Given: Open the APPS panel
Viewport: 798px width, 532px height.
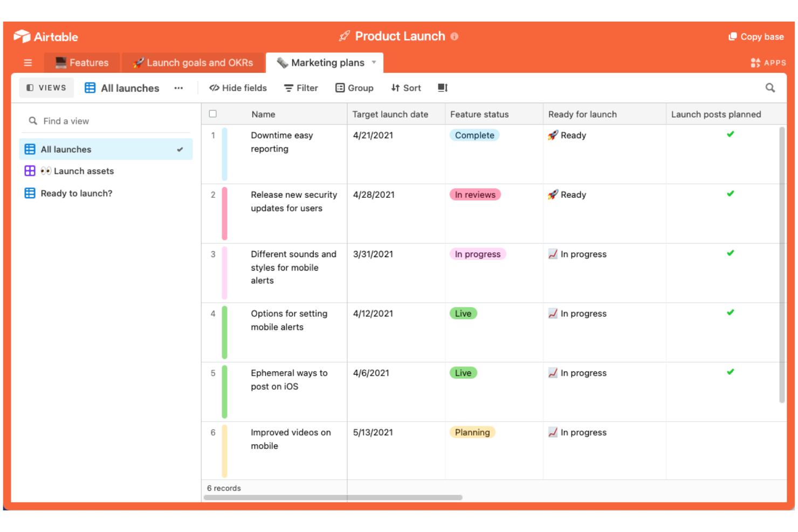Looking at the screenshot, I should [x=768, y=63].
